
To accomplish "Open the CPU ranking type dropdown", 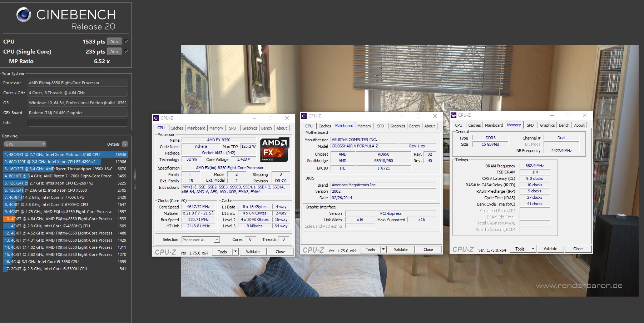I will pos(25,144).
